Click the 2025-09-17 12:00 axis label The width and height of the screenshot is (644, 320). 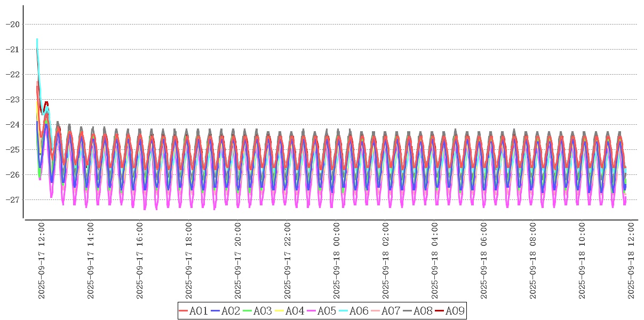(42, 261)
